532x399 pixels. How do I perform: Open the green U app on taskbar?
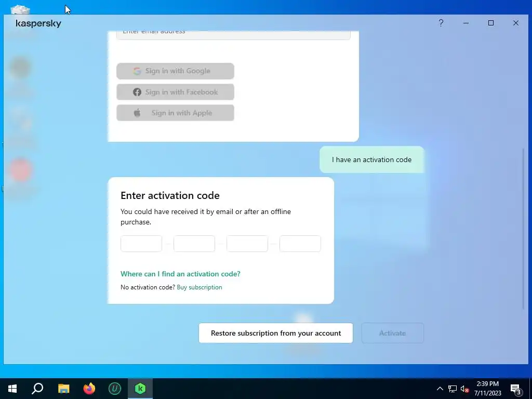pyautogui.click(x=115, y=389)
